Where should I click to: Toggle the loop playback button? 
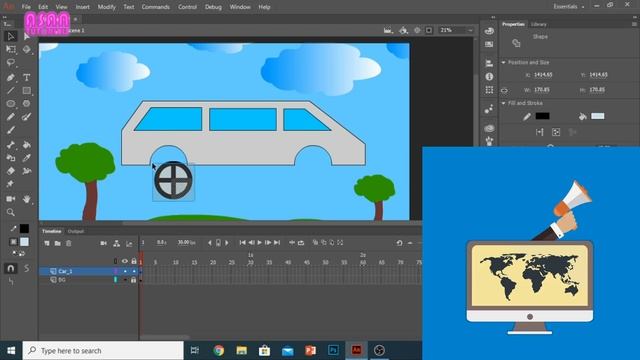pyautogui.click(x=301, y=243)
